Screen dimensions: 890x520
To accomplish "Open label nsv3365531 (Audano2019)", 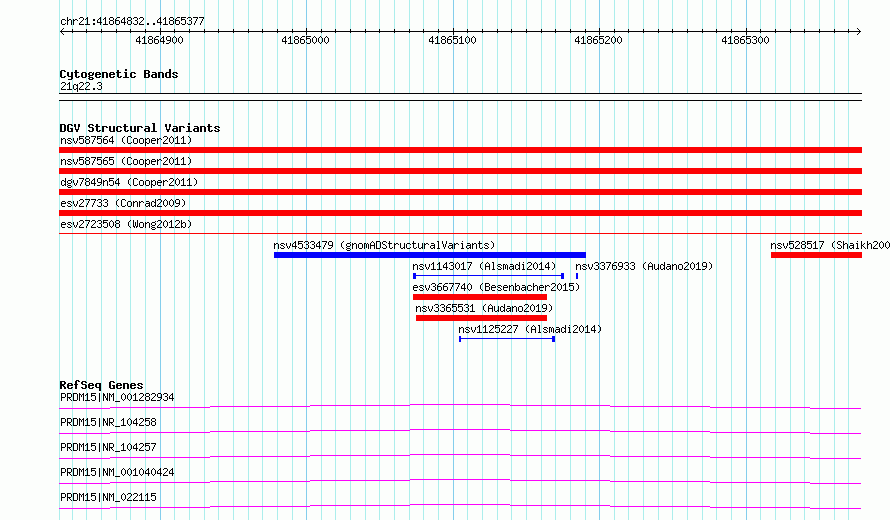I will click(x=484, y=308).
